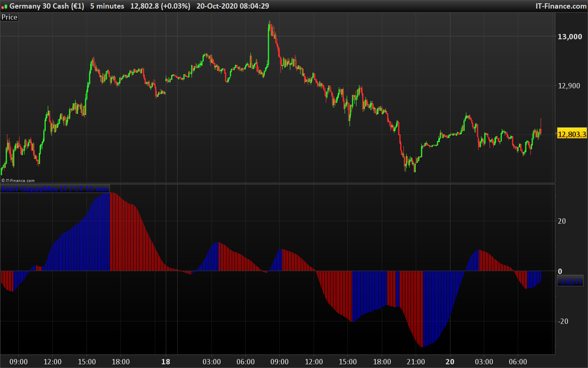This screenshot has height=368, width=588.
Task: Select the '5 minutes' timeframe label
Action: (107, 6)
